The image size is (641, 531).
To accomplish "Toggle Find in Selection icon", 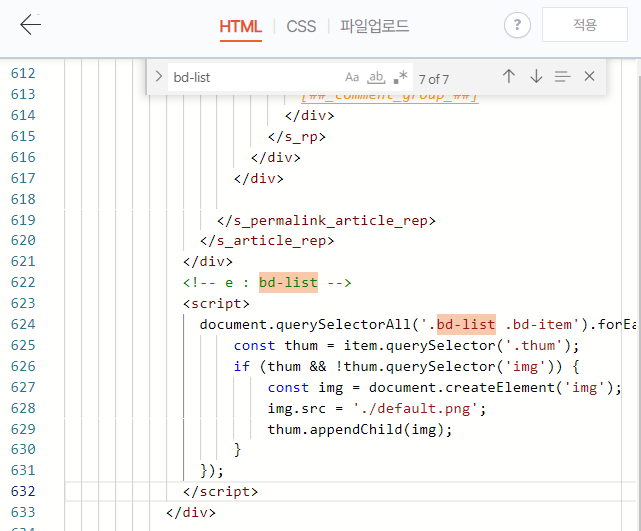I will [563, 76].
